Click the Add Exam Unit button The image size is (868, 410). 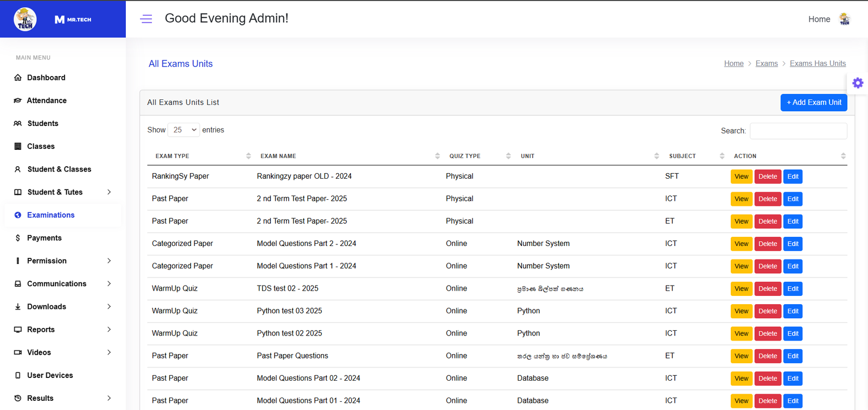(x=813, y=102)
